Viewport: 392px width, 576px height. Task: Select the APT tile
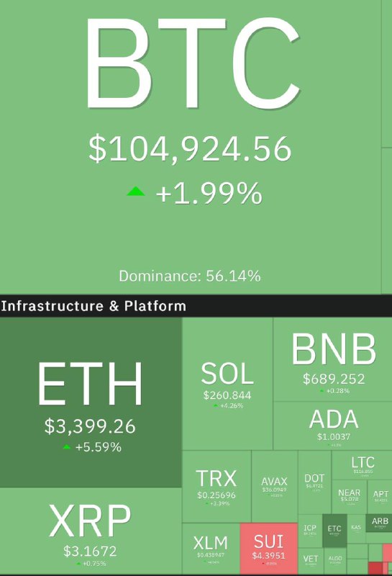click(380, 497)
